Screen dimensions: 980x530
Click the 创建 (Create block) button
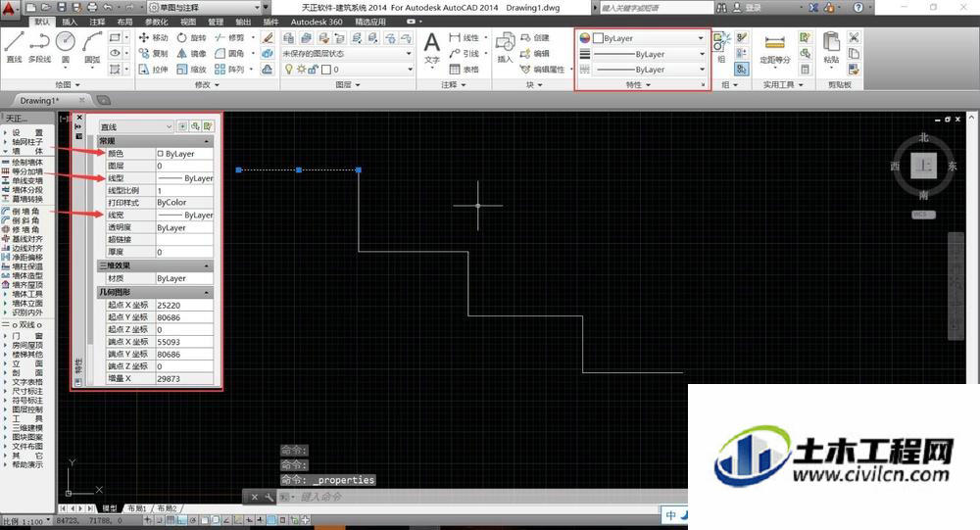(536, 37)
